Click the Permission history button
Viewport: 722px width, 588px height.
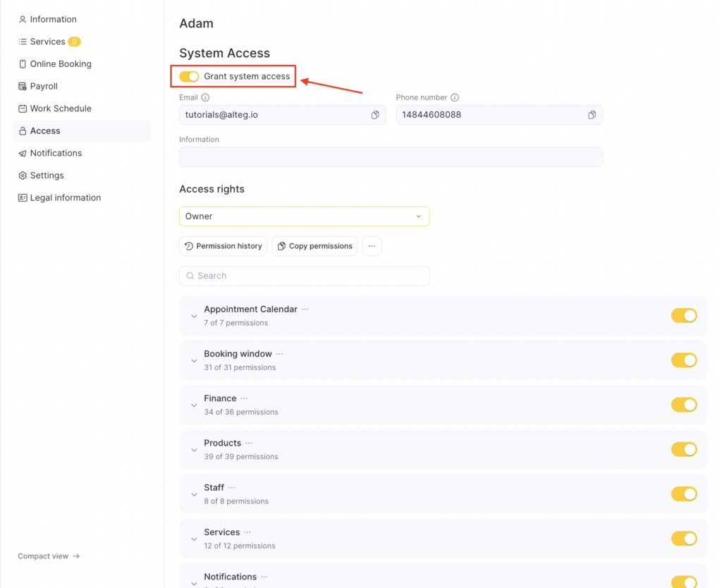pyautogui.click(x=223, y=246)
